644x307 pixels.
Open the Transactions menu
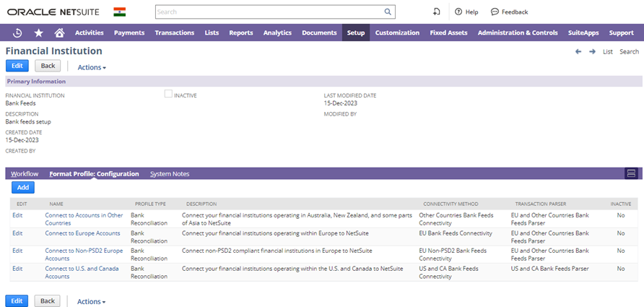point(175,33)
